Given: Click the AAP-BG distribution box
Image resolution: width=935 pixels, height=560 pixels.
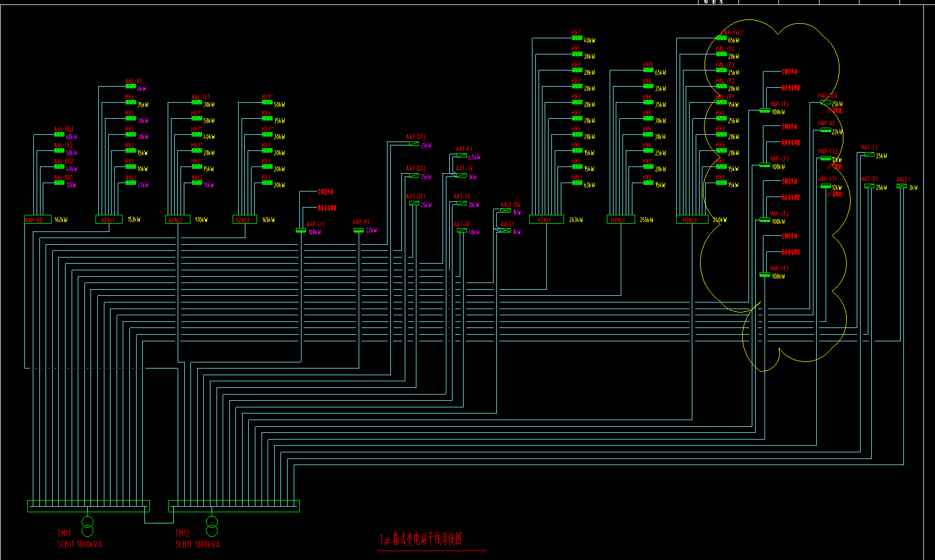Looking at the screenshot, I should [38, 220].
